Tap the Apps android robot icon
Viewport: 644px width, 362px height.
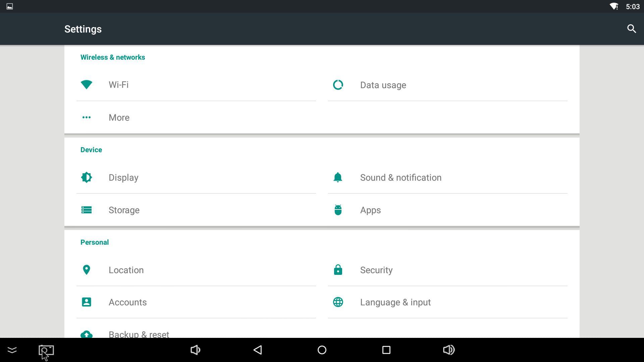338,210
